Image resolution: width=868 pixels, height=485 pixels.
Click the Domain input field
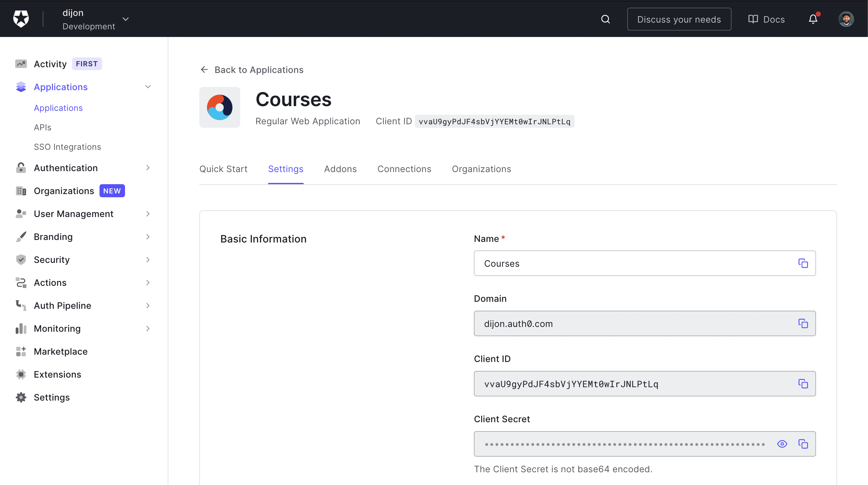tap(644, 323)
